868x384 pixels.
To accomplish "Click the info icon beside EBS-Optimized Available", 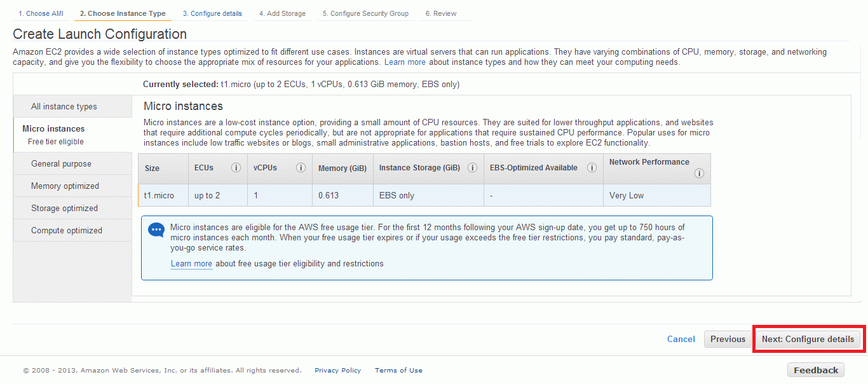I will click(592, 168).
